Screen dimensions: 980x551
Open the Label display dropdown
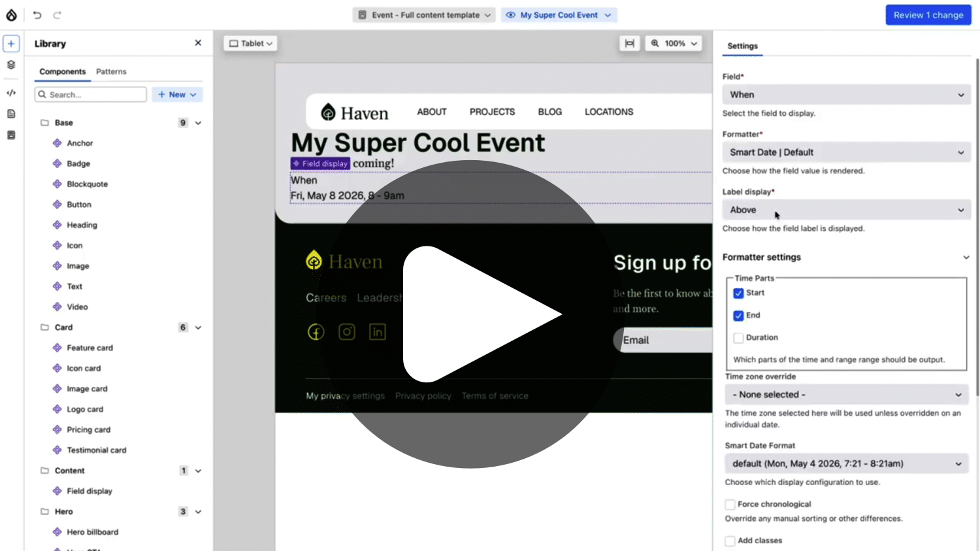[847, 210]
